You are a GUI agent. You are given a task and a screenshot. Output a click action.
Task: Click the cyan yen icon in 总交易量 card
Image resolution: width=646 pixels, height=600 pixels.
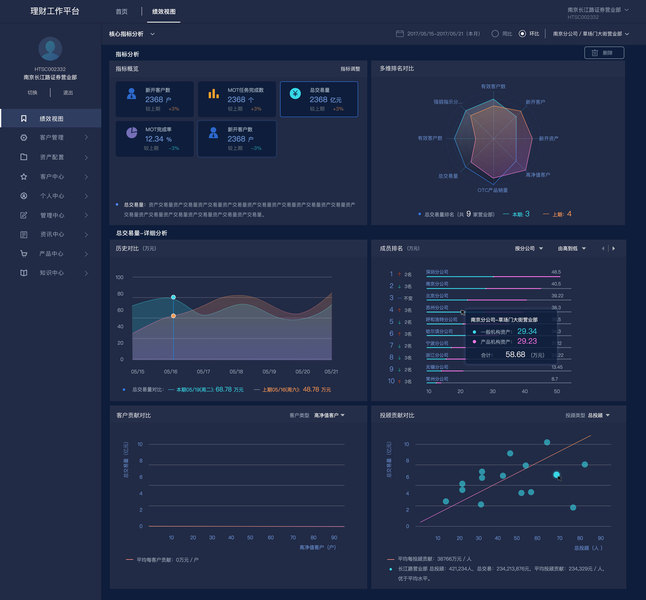pos(295,94)
